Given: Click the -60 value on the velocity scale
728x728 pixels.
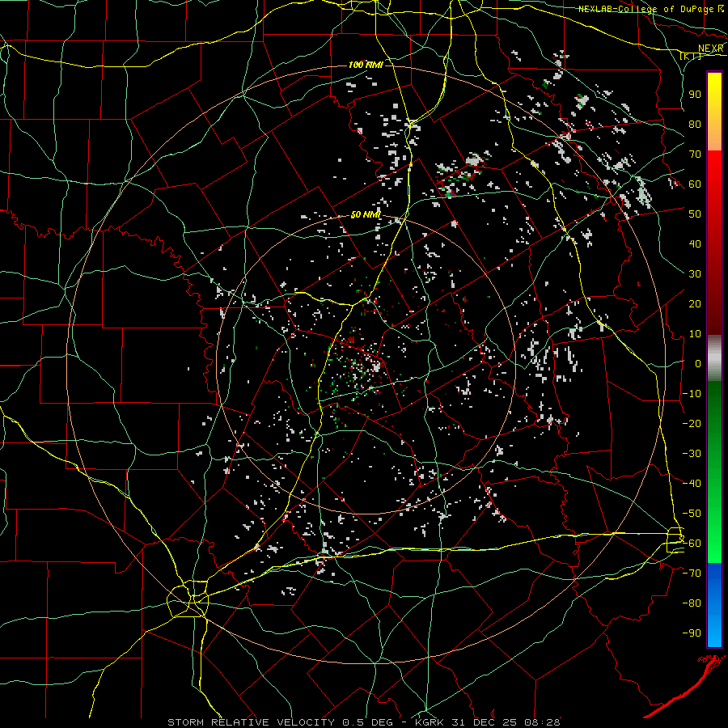Looking at the screenshot, I should point(692,544).
